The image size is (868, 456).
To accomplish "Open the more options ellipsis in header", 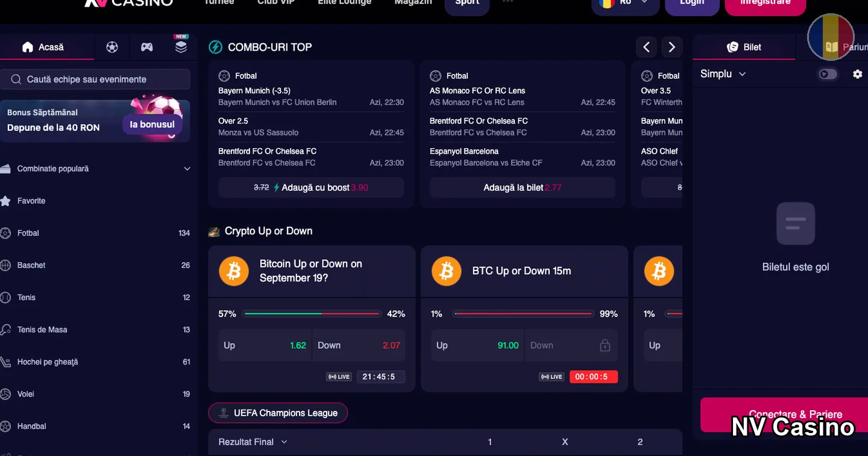I will (508, 2).
